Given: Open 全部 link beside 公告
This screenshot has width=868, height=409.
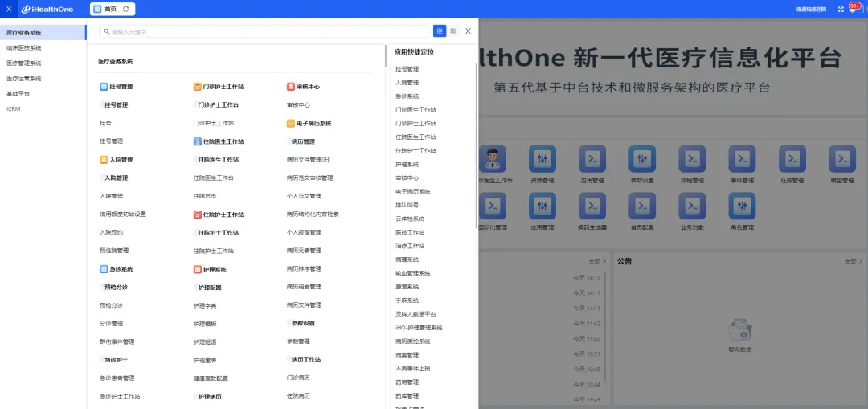Looking at the screenshot, I should [x=853, y=260].
